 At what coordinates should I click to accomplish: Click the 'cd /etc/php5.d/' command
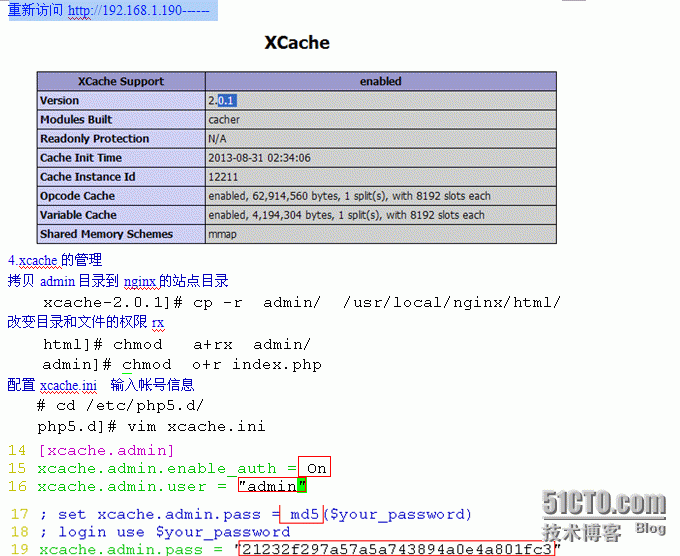(130, 406)
